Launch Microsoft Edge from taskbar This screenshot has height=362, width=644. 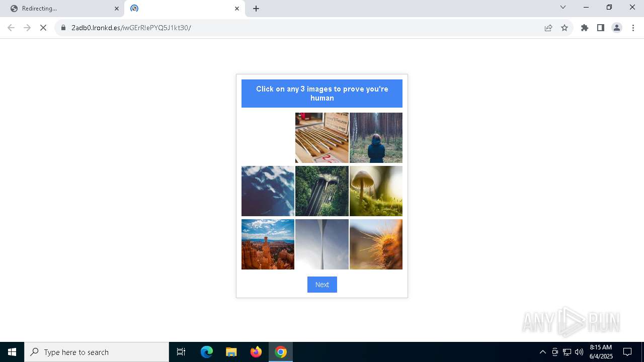[207, 352]
